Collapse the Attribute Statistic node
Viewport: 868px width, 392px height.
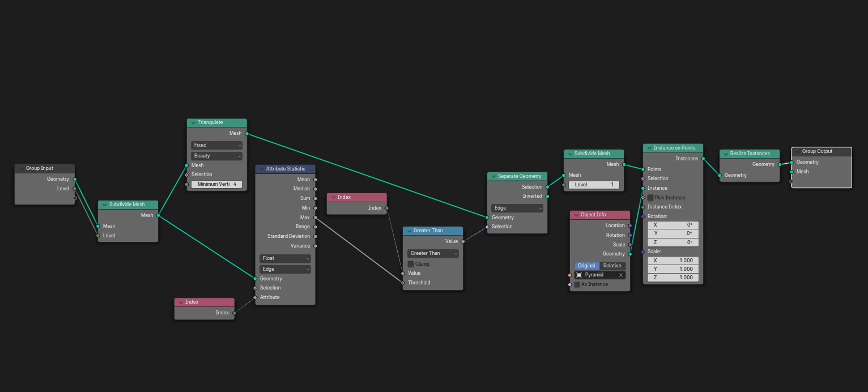261,169
